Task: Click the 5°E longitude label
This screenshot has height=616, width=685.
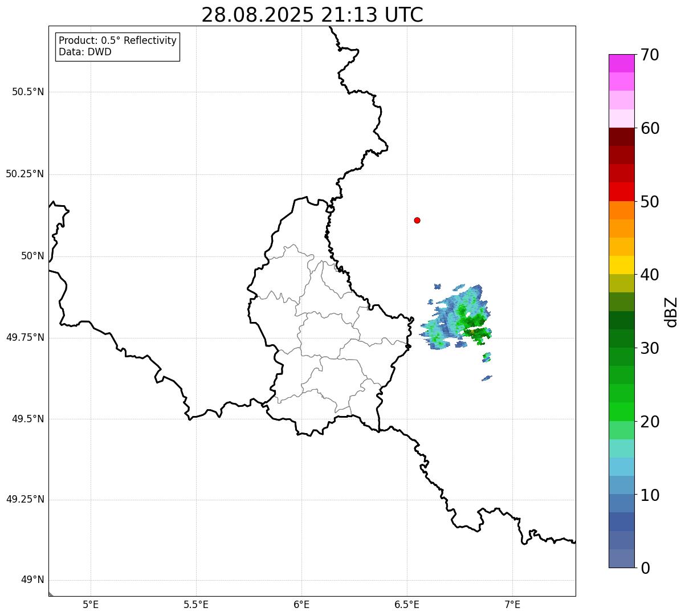Action: 91,604
